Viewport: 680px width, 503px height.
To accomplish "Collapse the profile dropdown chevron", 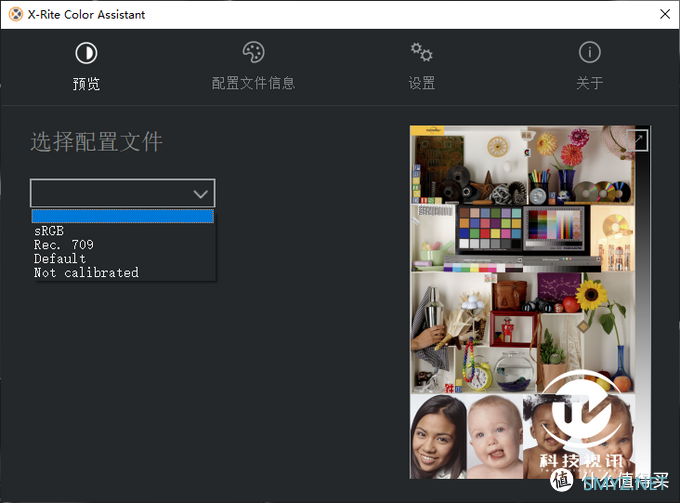I will coord(200,193).
